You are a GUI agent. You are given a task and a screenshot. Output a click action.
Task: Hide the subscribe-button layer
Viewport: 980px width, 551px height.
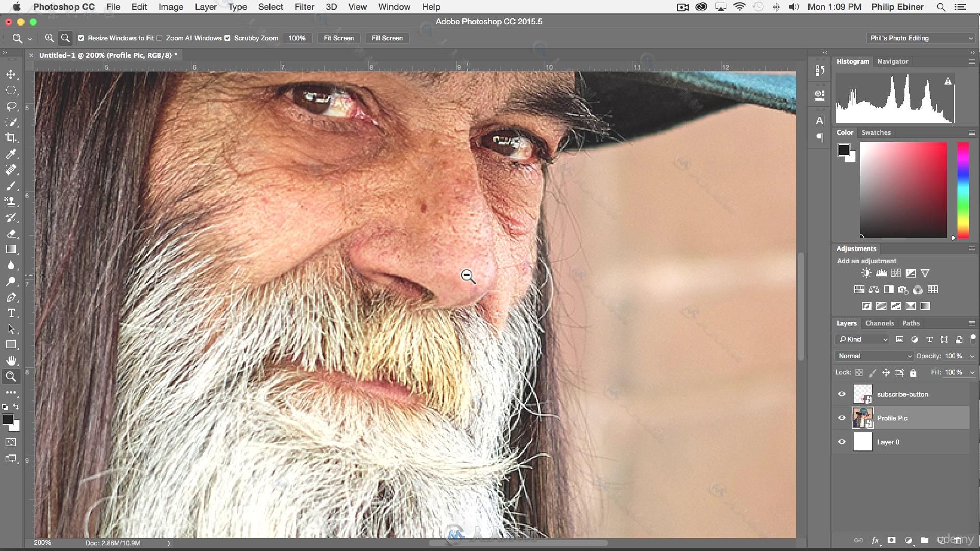pyautogui.click(x=842, y=394)
